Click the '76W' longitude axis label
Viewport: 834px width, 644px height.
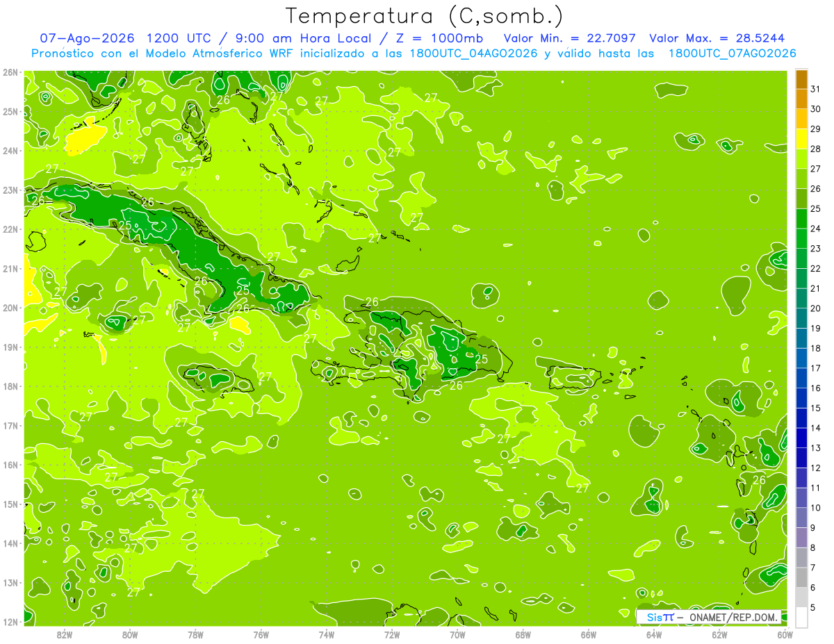point(261,634)
